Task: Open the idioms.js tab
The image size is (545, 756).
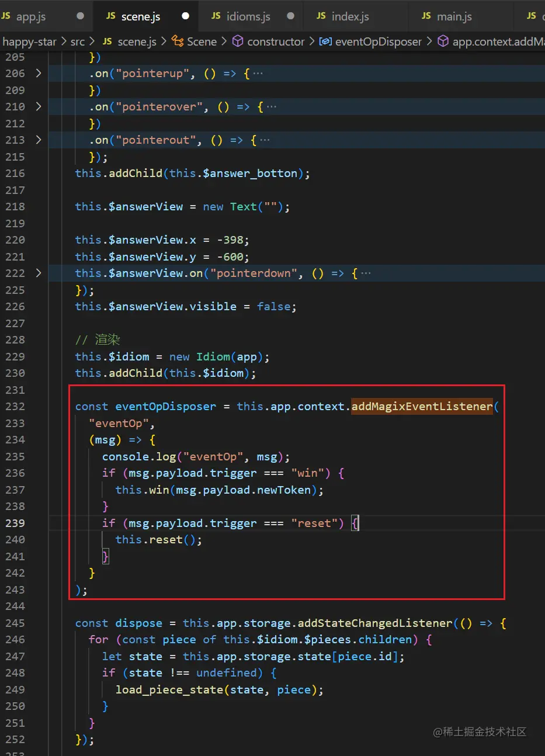Action: tap(248, 16)
